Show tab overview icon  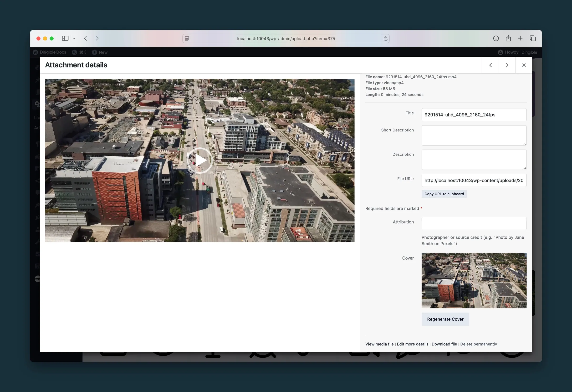tap(533, 38)
